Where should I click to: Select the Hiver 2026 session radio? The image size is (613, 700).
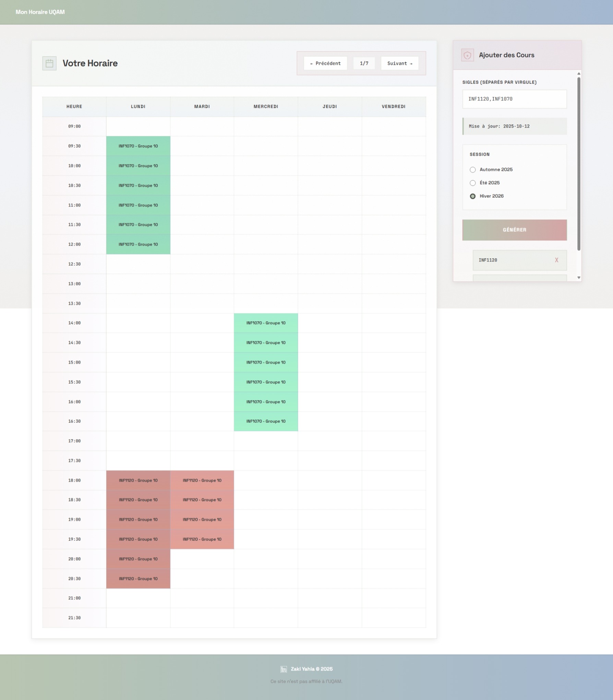point(473,196)
